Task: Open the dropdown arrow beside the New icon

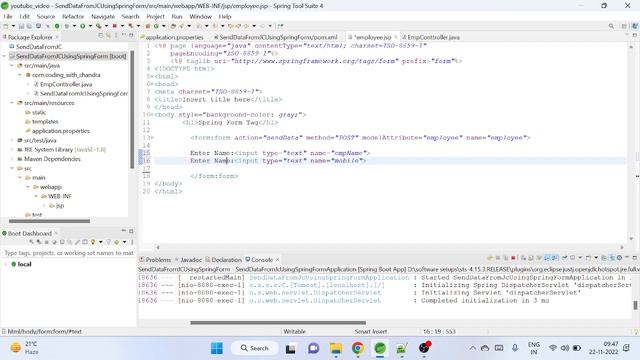Action: (x=13, y=26)
